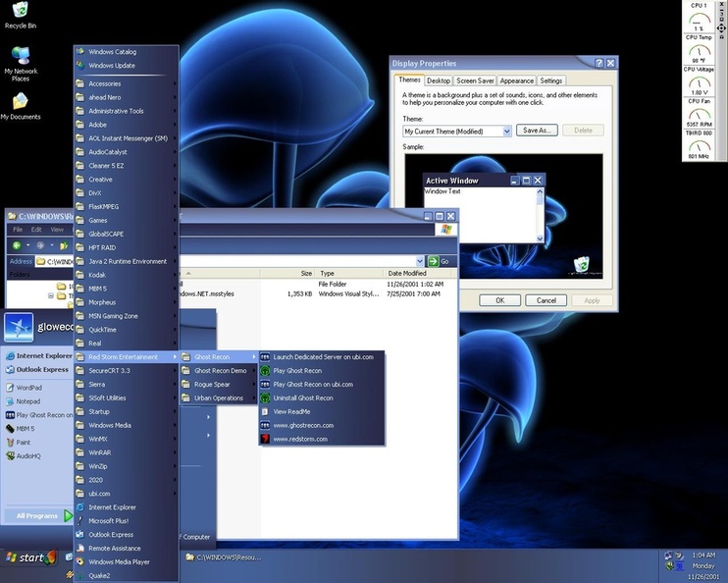The image size is (728, 583).
Task: Launch AudioHQ from the pinned list
Action: pos(27,455)
